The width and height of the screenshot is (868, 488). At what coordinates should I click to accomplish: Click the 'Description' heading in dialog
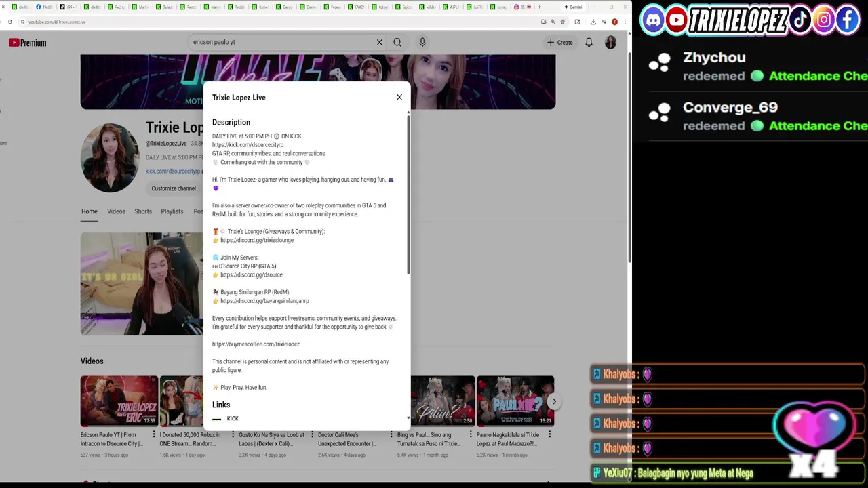click(231, 123)
